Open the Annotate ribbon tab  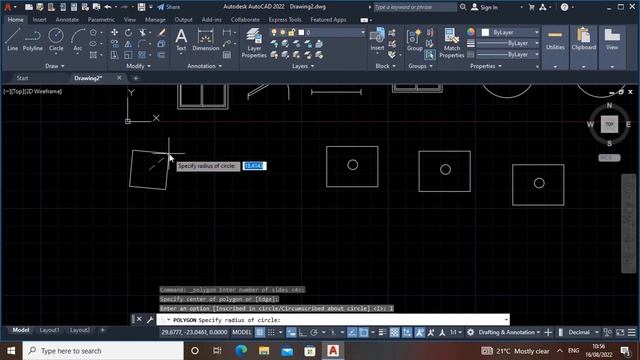point(67,19)
